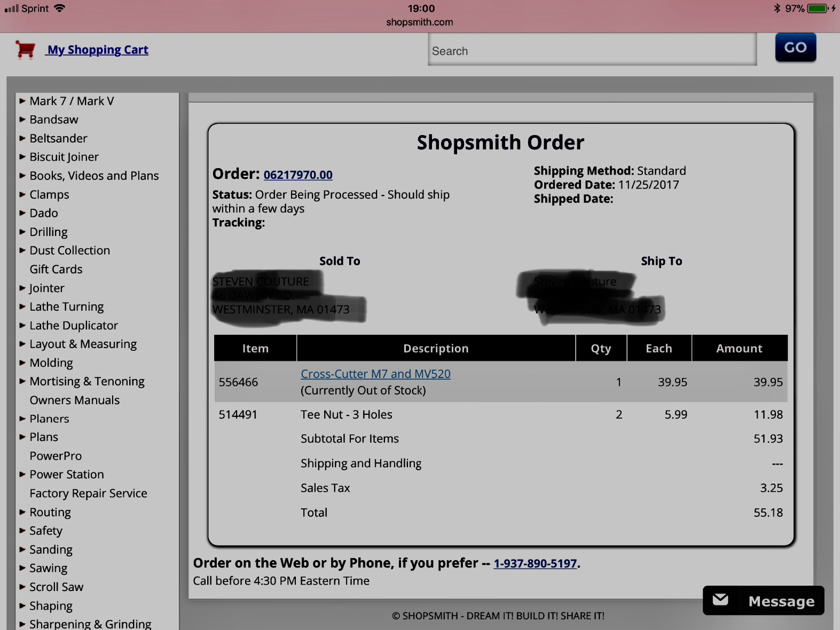Viewport: 840px width, 630px height.
Task: Tap the Bluetooth icon in status bar
Action: 777,9
